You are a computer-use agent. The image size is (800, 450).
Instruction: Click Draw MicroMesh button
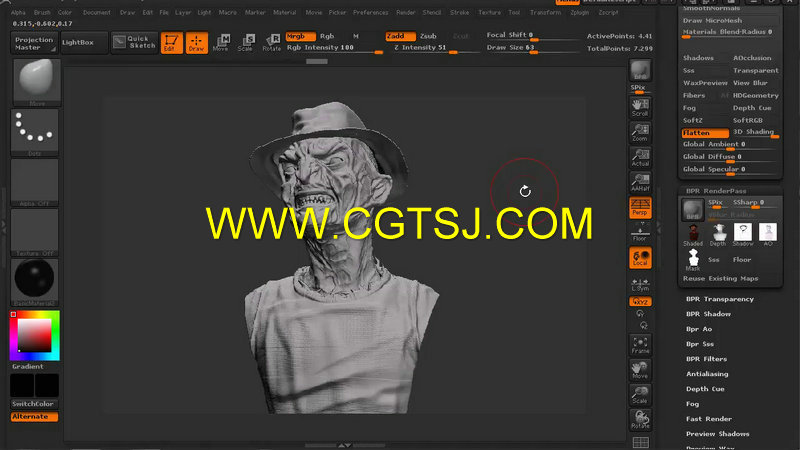tap(712, 20)
